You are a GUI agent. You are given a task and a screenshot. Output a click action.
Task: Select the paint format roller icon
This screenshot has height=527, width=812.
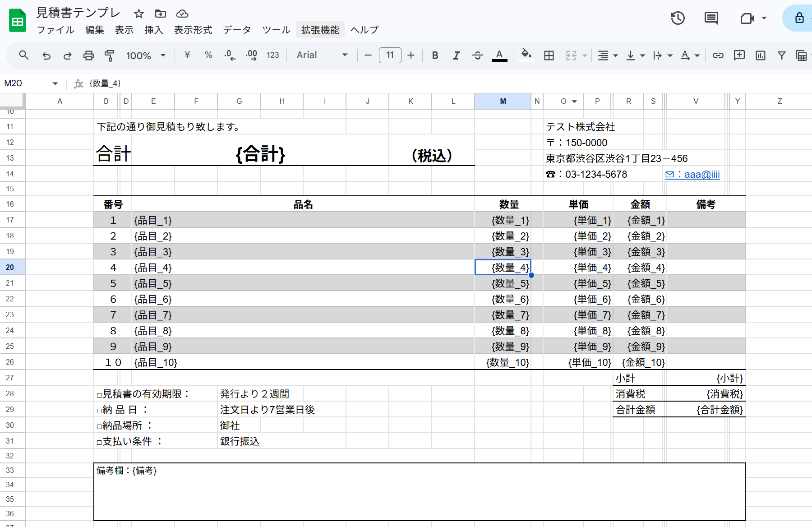[x=110, y=55]
